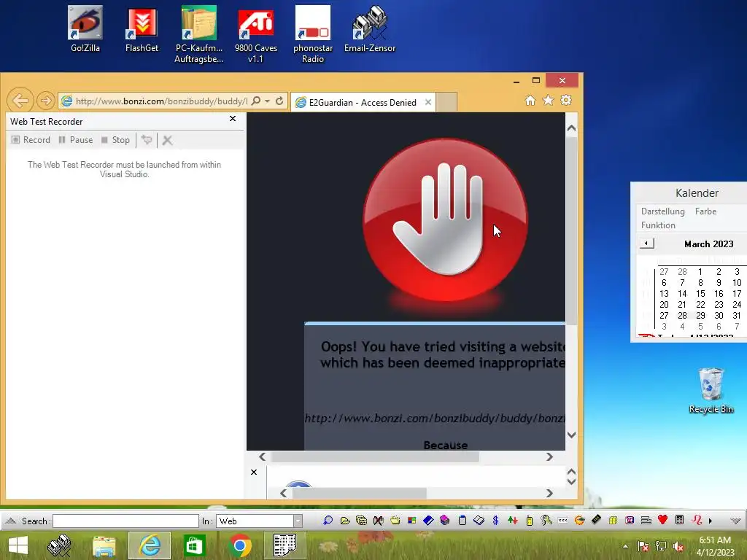The image size is (747, 560).
Task: Open Favorites with the star icon
Action: [x=549, y=101]
